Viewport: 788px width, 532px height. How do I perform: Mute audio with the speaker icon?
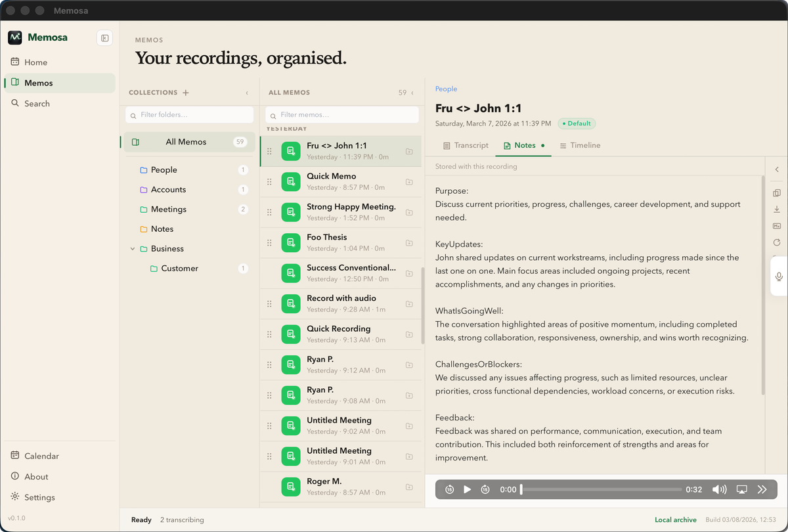click(720, 489)
